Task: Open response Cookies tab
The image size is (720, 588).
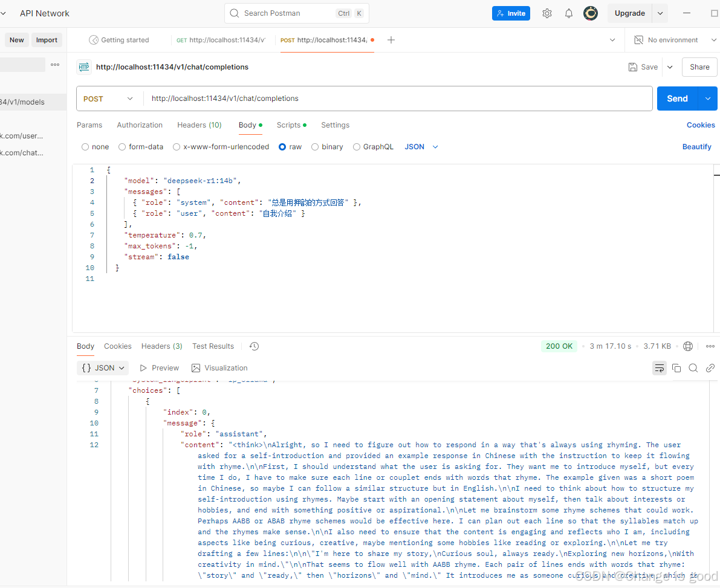Action: coord(117,346)
